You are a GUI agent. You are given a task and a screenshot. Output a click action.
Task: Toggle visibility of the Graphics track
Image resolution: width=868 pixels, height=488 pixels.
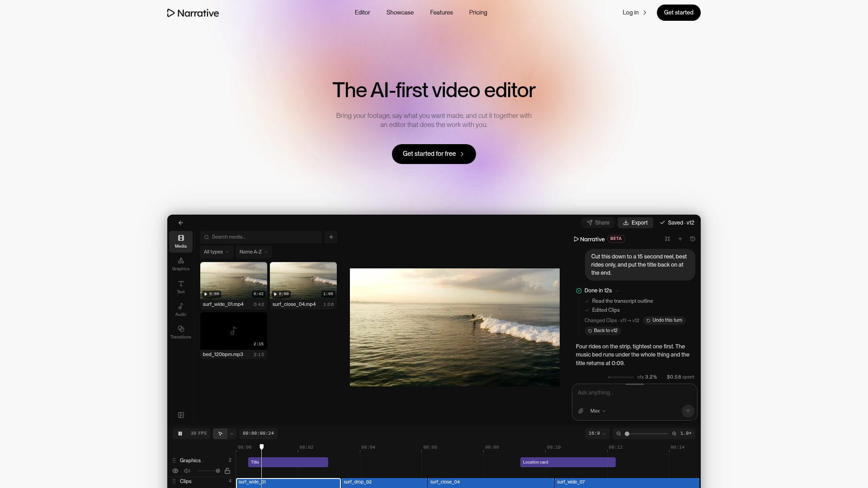175,471
